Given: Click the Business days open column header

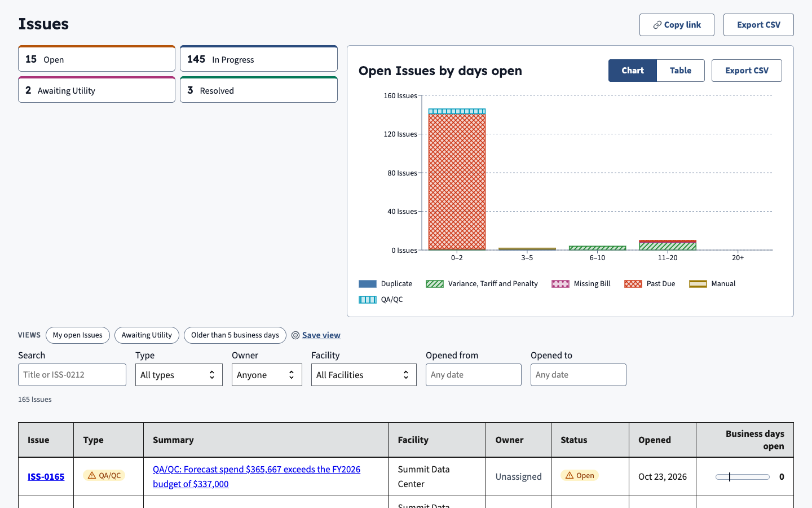Looking at the screenshot, I should (745, 440).
